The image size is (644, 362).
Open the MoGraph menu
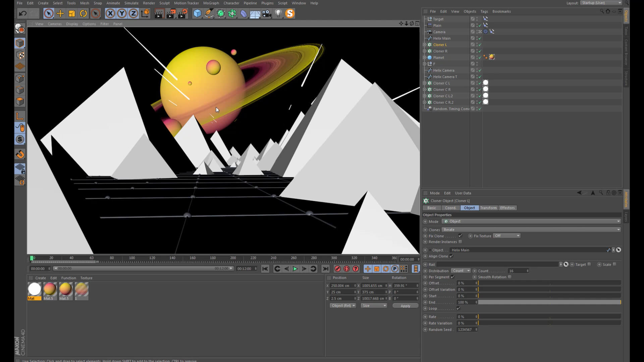coord(211,3)
